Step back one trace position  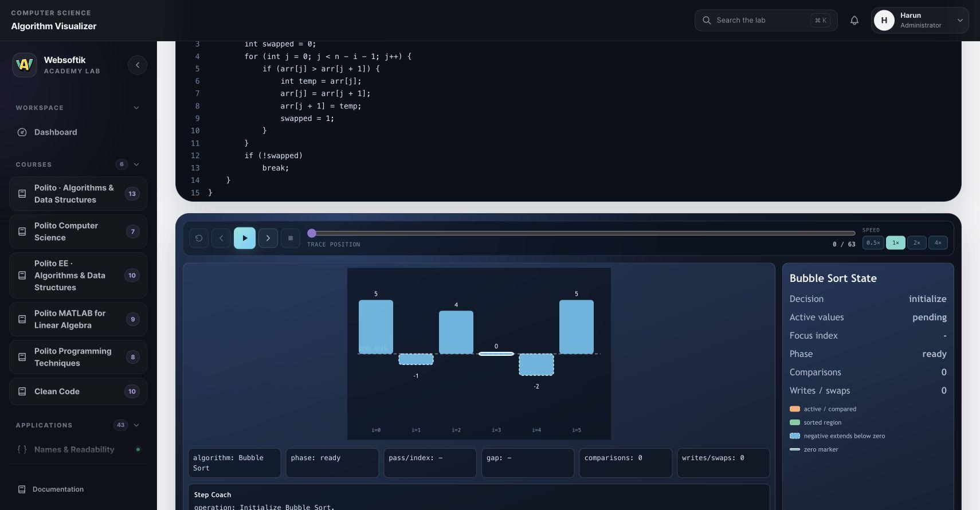coord(221,238)
